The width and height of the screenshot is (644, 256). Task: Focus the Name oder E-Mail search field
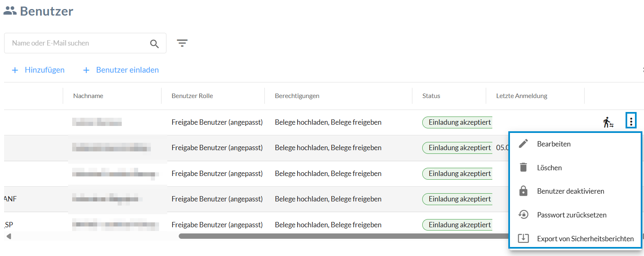click(x=78, y=43)
